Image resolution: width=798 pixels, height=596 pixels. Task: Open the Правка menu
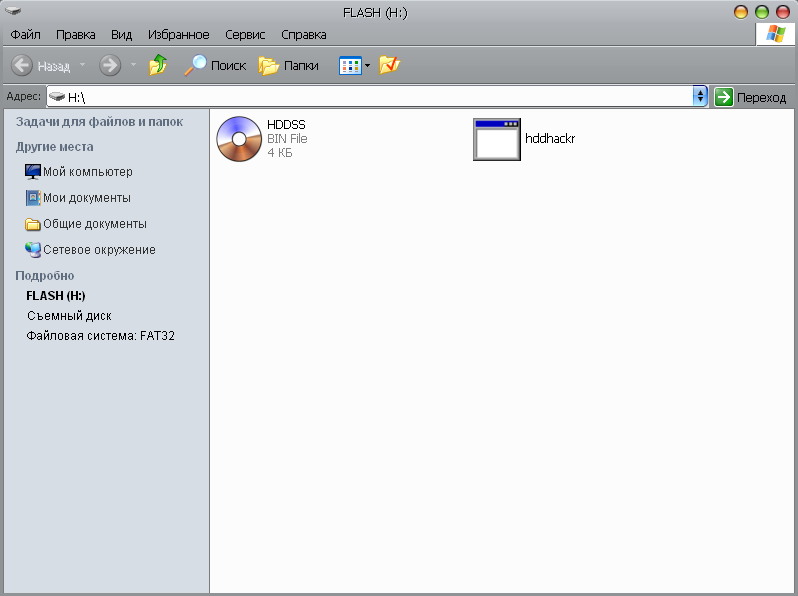point(76,35)
